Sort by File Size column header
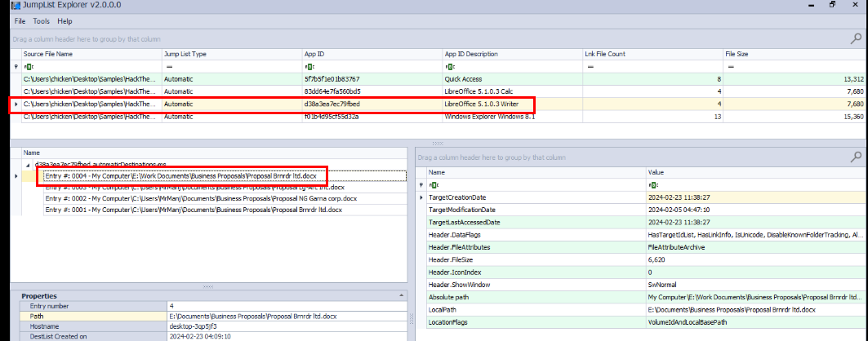 coord(795,54)
